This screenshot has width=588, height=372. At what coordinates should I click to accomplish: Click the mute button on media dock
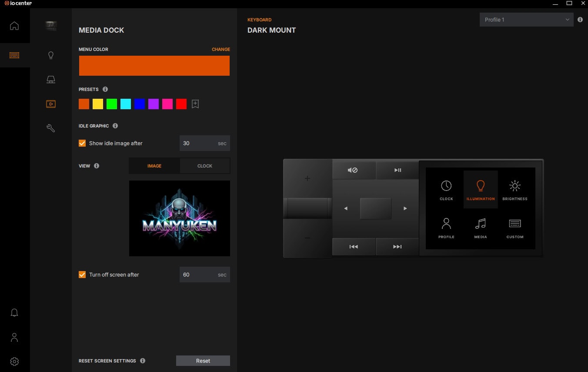click(353, 170)
